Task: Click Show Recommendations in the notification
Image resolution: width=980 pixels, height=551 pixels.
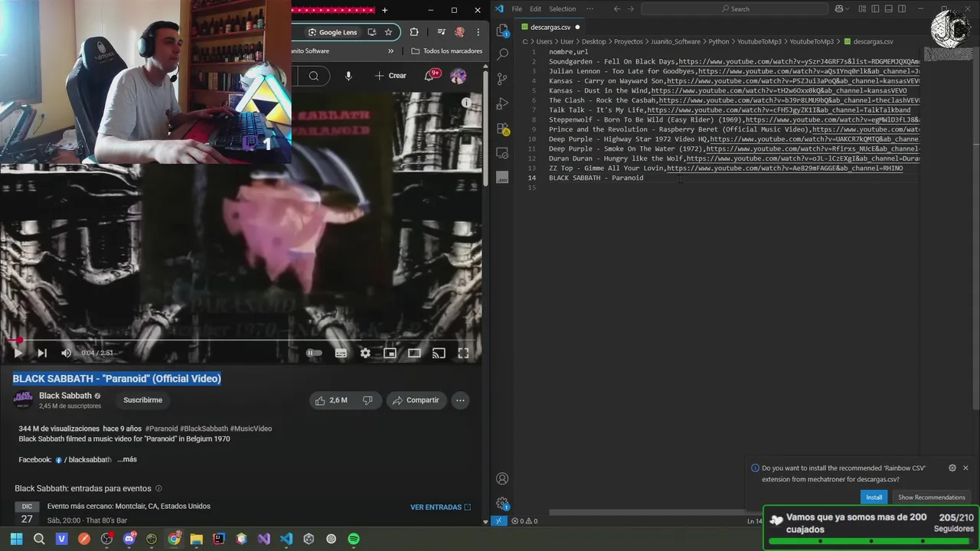Action: tap(931, 497)
